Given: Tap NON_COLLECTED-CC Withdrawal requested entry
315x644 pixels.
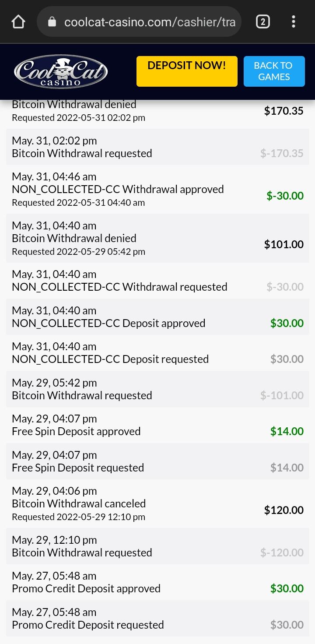Looking at the screenshot, I should pos(157,281).
